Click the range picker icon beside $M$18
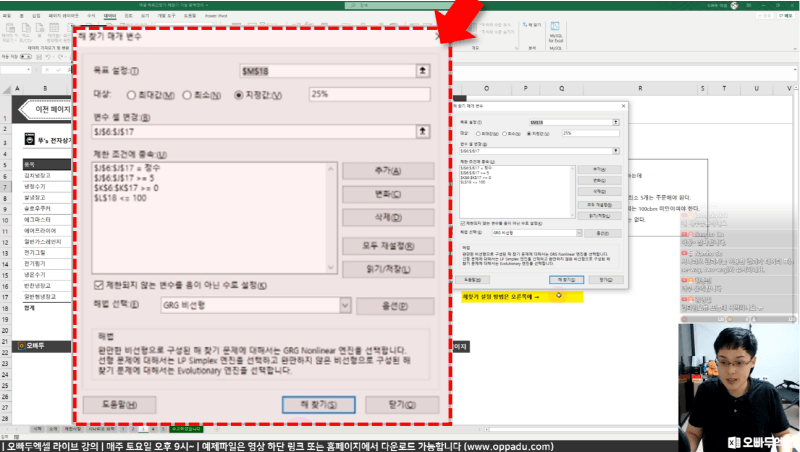This screenshot has height=452, width=800. 422,70
